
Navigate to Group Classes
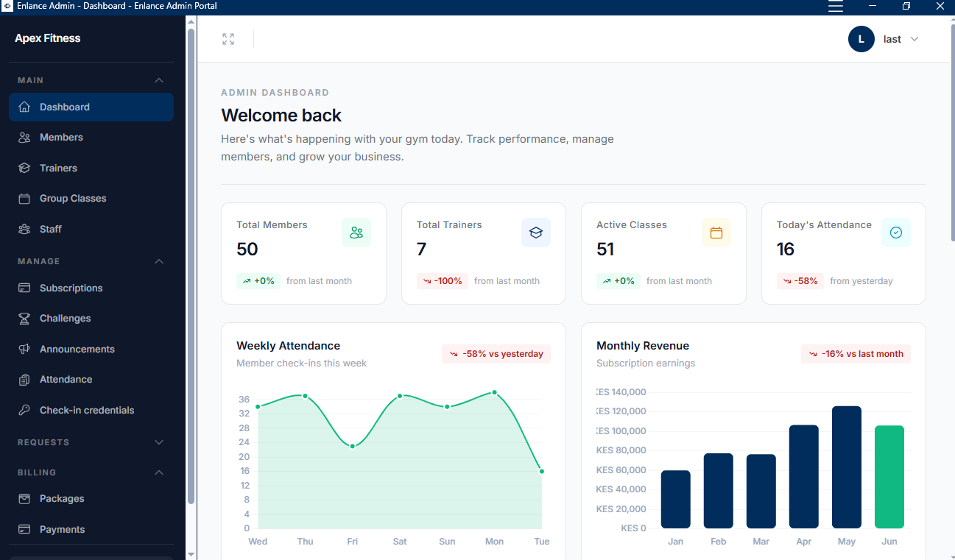coord(91,199)
